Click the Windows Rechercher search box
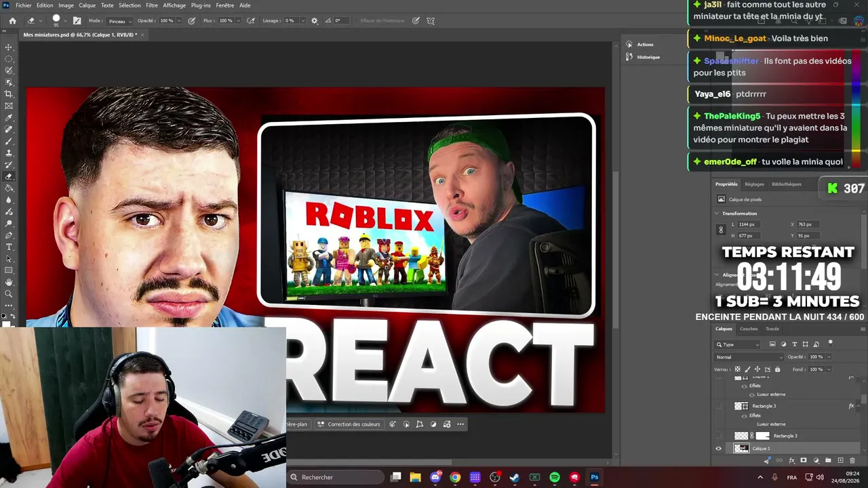 pyautogui.click(x=334, y=477)
